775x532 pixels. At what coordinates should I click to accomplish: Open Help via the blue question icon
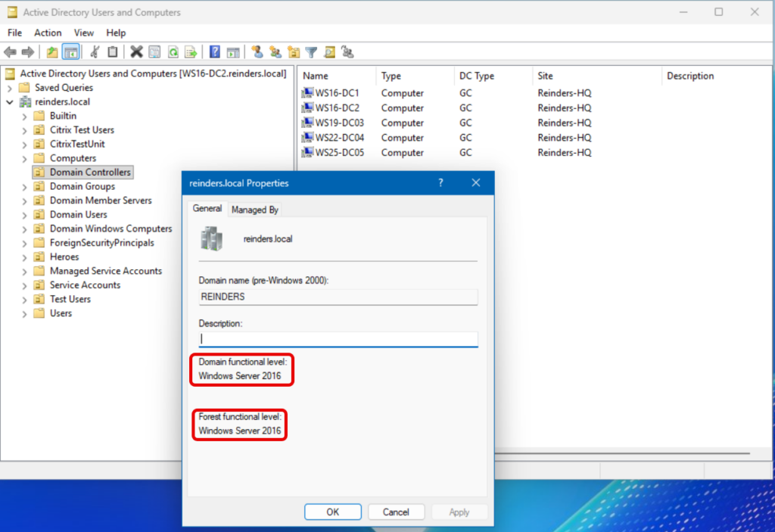215,52
